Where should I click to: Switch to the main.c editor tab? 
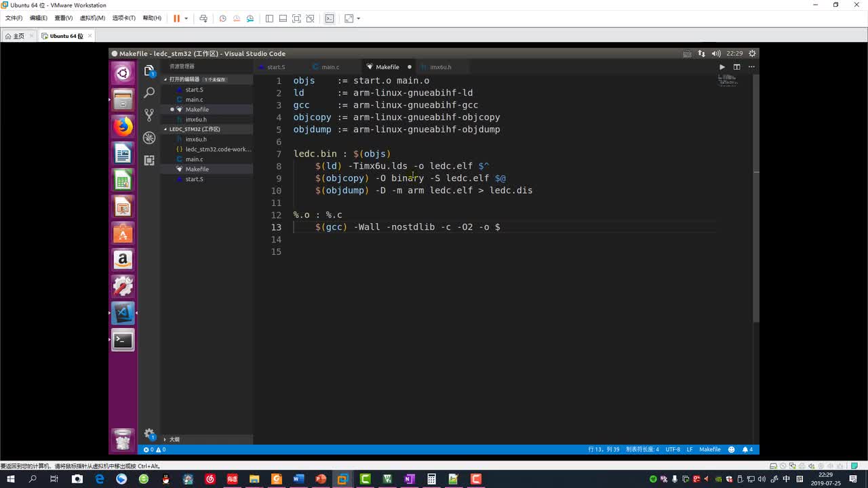330,67
